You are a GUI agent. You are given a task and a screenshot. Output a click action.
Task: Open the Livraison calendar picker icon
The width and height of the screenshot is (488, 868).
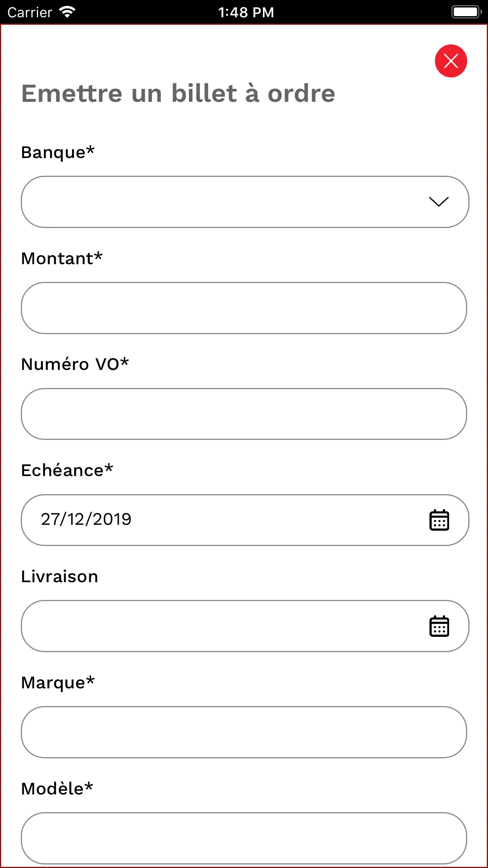(x=439, y=626)
